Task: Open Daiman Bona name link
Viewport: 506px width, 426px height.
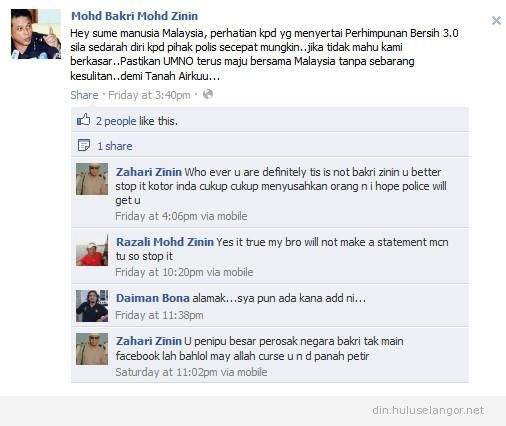Action: (153, 298)
